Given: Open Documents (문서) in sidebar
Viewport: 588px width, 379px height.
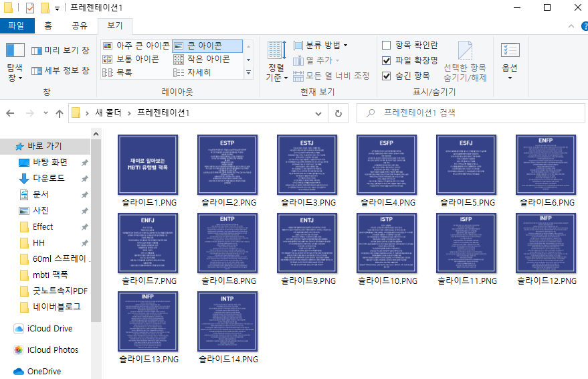Looking at the screenshot, I should pyautogui.click(x=41, y=194).
